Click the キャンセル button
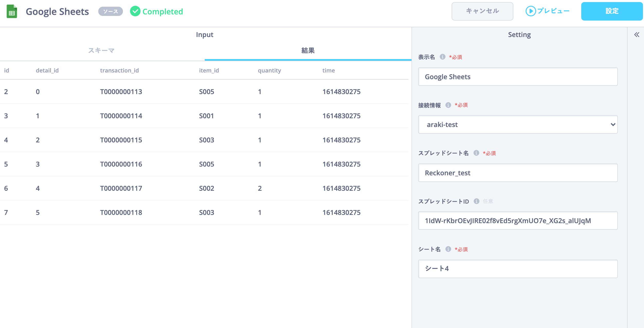This screenshot has width=644, height=328. 482,11
